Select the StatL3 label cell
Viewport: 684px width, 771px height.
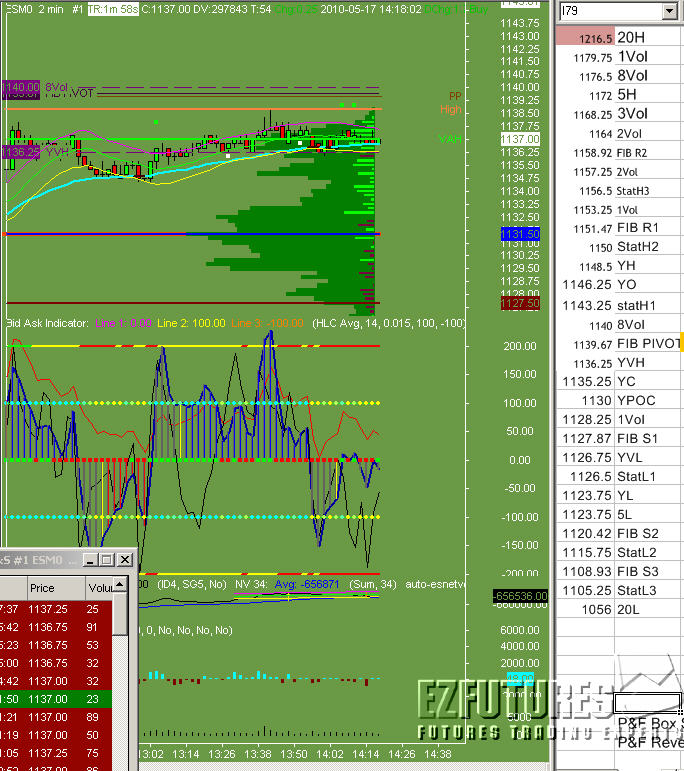point(648,591)
